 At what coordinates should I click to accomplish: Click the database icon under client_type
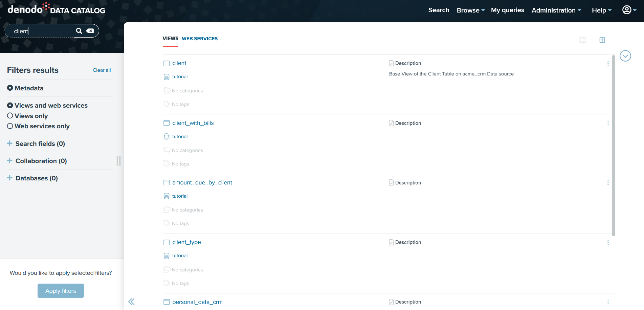click(x=166, y=256)
